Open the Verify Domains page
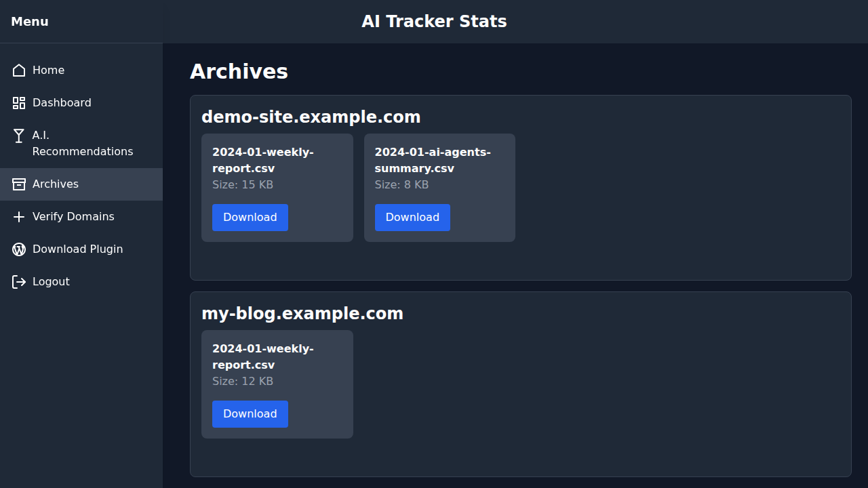The image size is (868, 488). (x=73, y=216)
